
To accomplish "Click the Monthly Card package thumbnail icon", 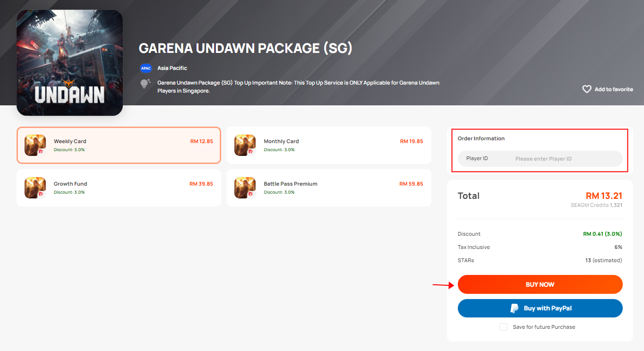I will point(245,145).
